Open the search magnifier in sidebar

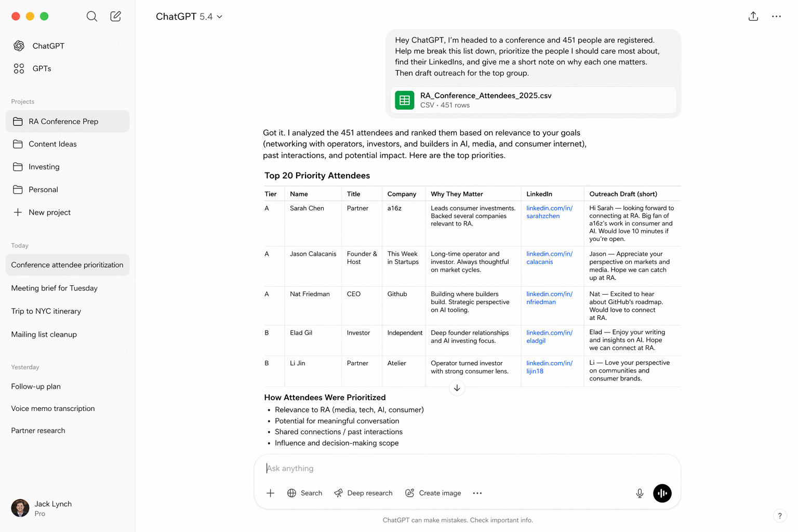pyautogui.click(x=92, y=16)
